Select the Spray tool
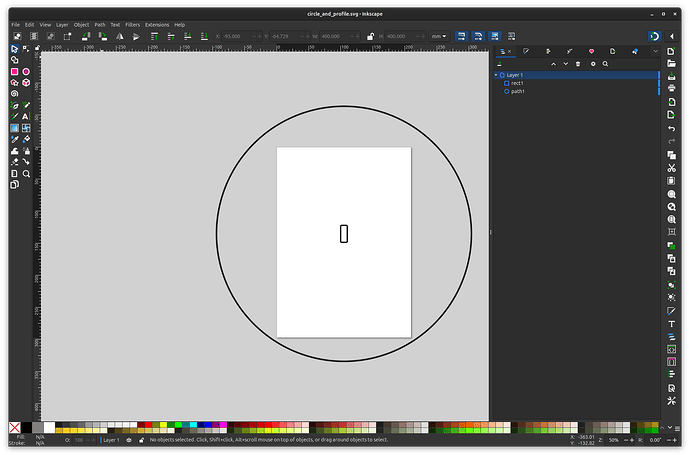Screen dimensions: 690x455 tap(26, 151)
